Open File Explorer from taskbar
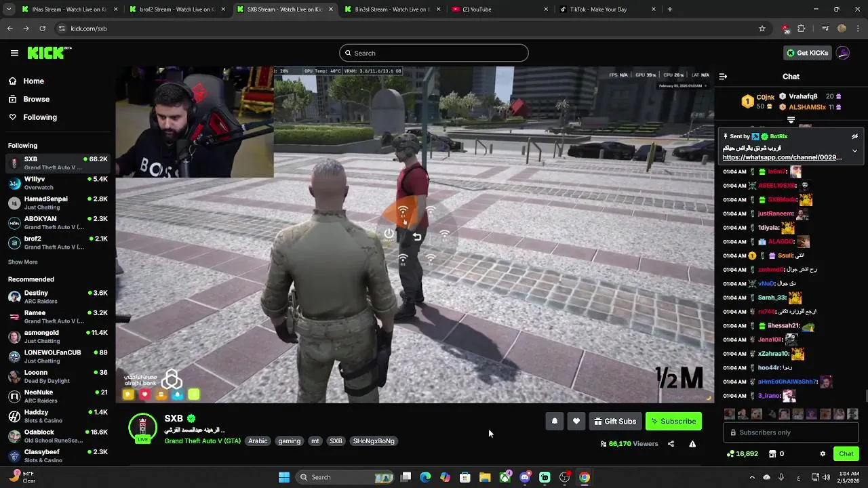 pyautogui.click(x=485, y=477)
